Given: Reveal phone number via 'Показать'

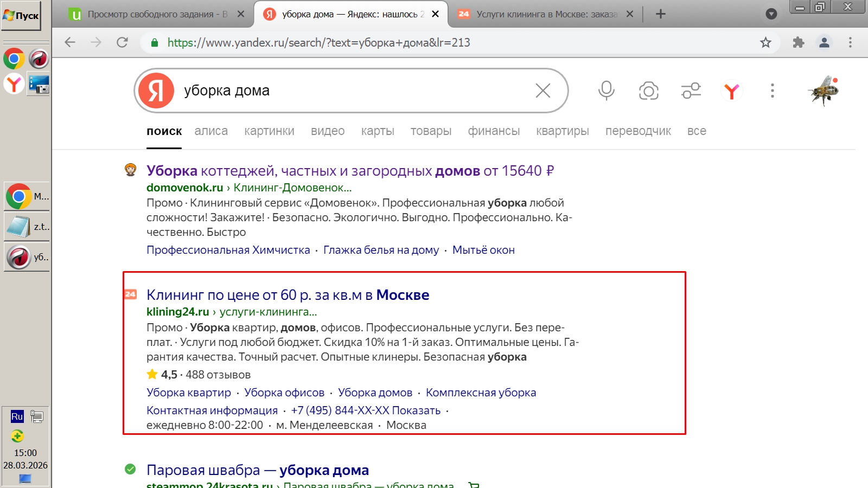Looking at the screenshot, I should (416, 410).
